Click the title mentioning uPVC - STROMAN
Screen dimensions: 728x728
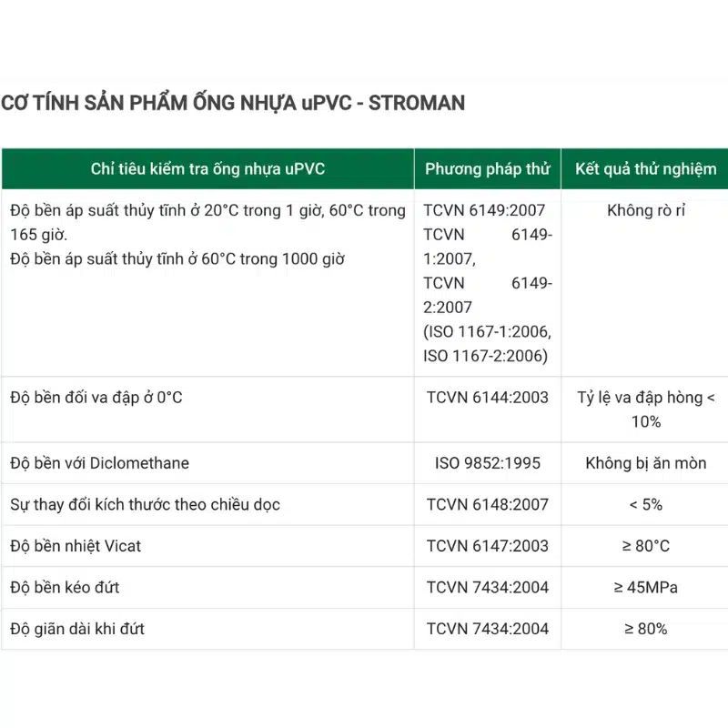point(233,103)
